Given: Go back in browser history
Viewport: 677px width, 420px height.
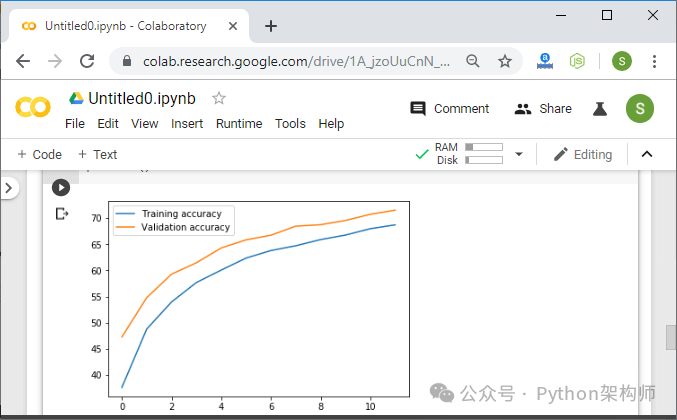Looking at the screenshot, I should click(23, 61).
